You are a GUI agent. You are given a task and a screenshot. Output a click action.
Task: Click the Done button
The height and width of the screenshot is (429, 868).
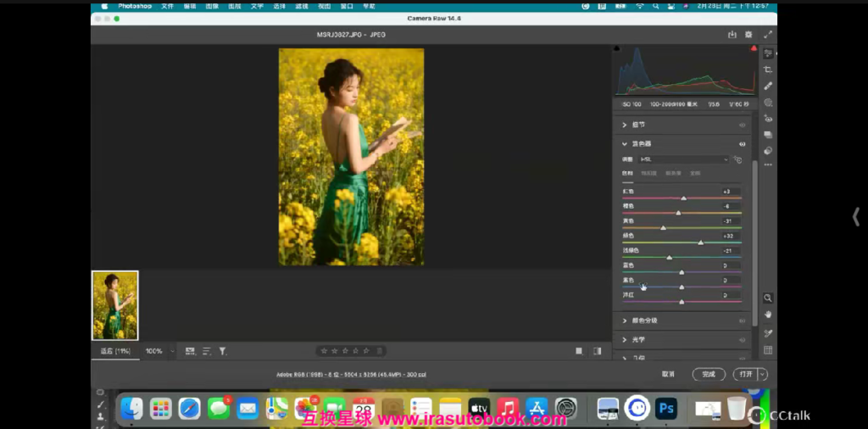point(709,375)
